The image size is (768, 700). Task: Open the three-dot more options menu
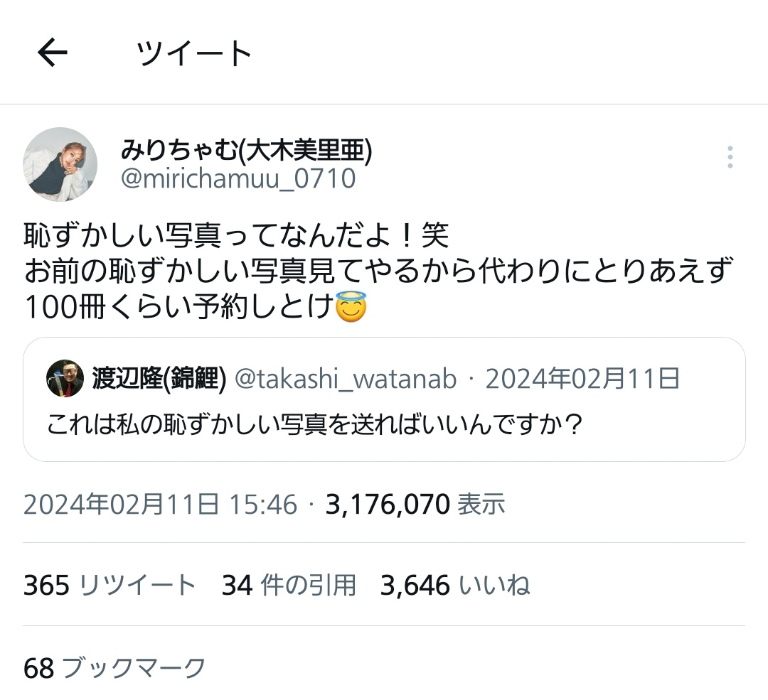click(x=730, y=157)
